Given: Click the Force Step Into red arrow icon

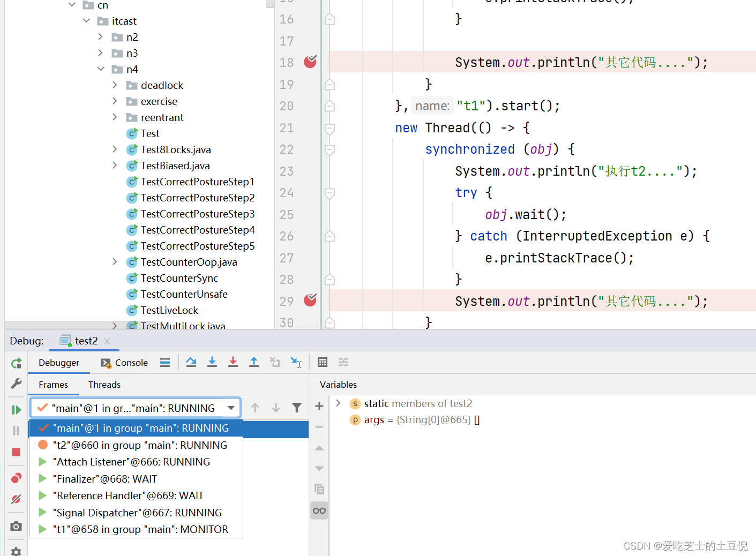Looking at the screenshot, I should [x=233, y=363].
